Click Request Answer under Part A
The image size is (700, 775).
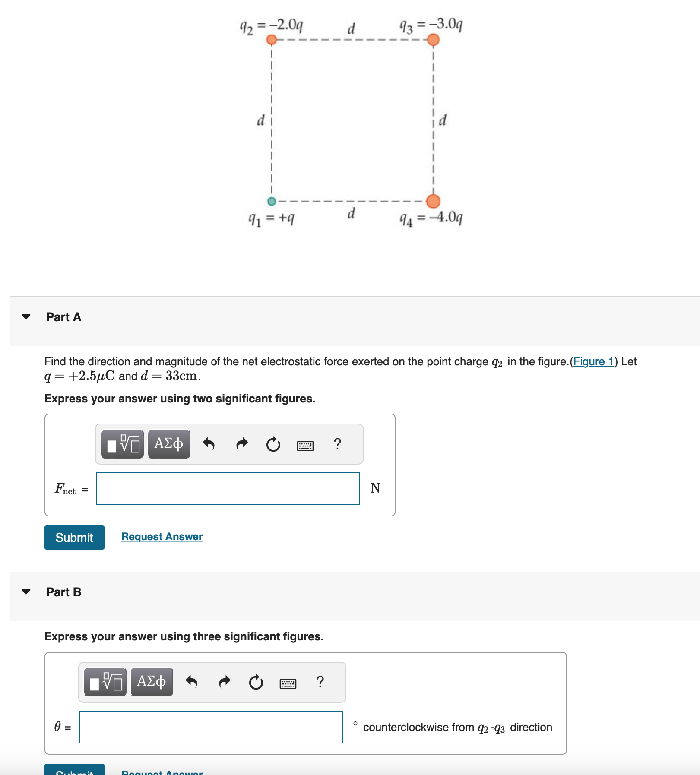click(x=162, y=536)
